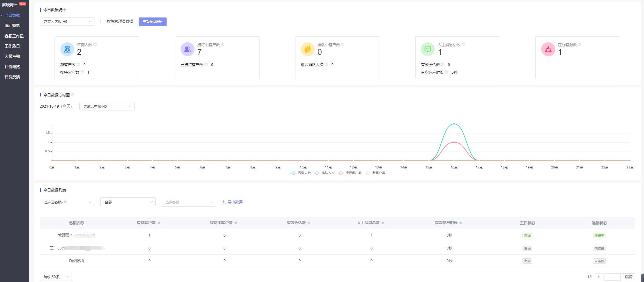The image size is (644, 282).
Task: Open 统计概览 in the sidebar
Action: [x=12, y=26]
